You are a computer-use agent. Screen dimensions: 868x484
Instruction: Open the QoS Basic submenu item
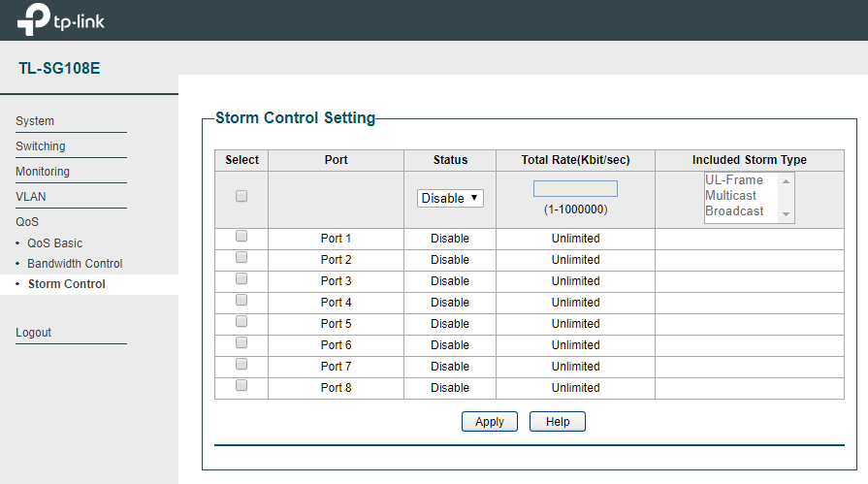(55, 243)
